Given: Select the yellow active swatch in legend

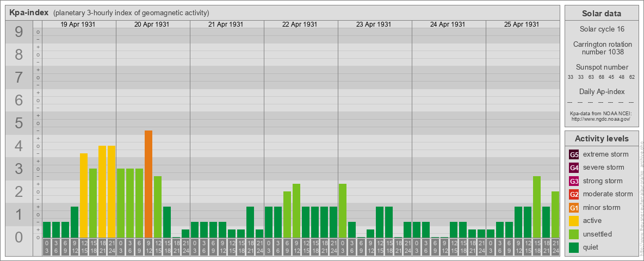Looking at the screenshot, I should [x=574, y=221].
